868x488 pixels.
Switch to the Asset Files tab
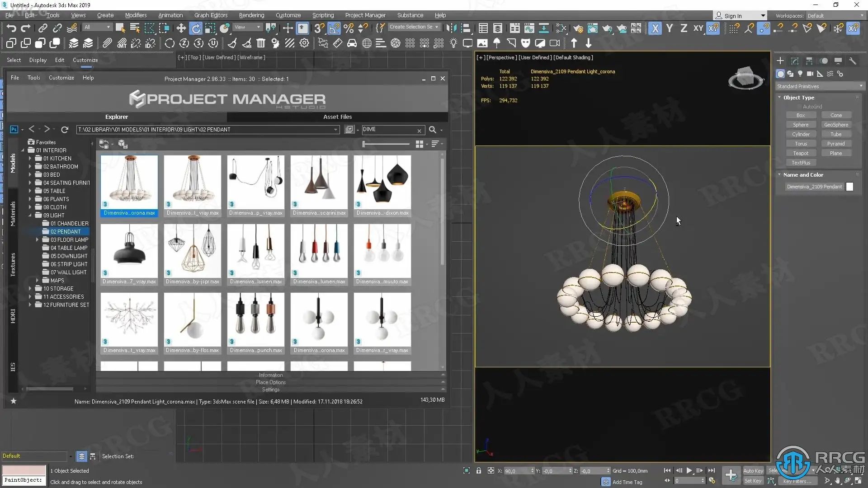click(x=337, y=117)
